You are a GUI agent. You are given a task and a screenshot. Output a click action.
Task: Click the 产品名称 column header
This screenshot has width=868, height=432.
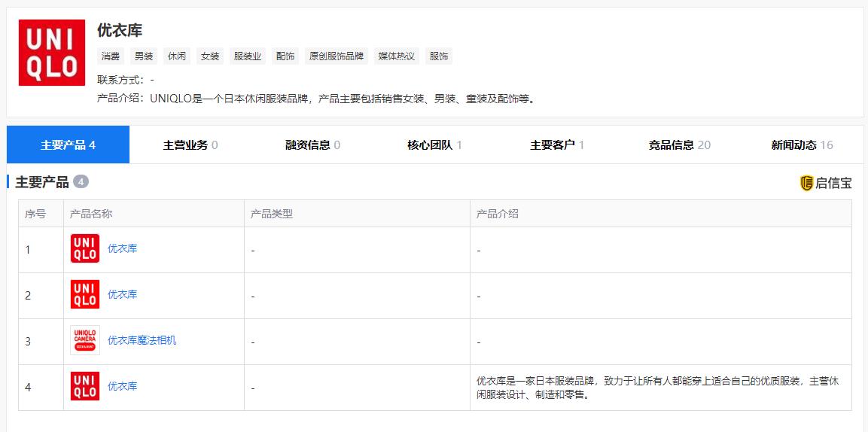pyautogui.click(x=91, y=214)
